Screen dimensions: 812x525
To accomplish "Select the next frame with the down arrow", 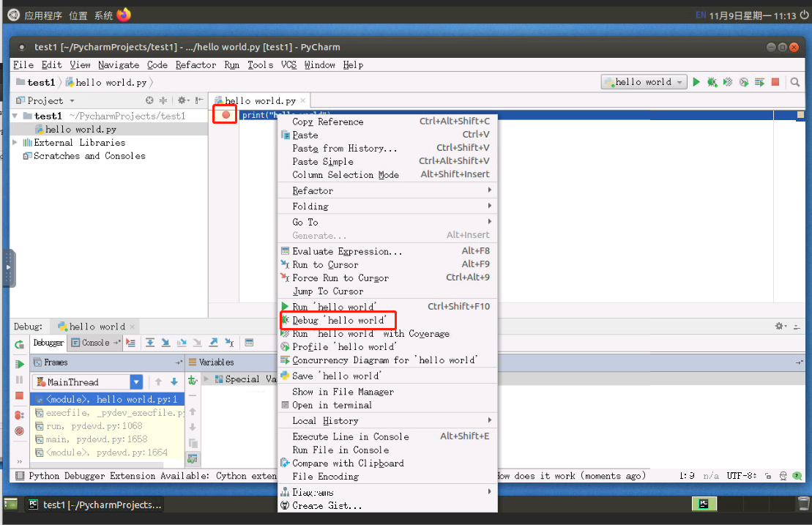I will pyautogui.click(x=174, y=382).
